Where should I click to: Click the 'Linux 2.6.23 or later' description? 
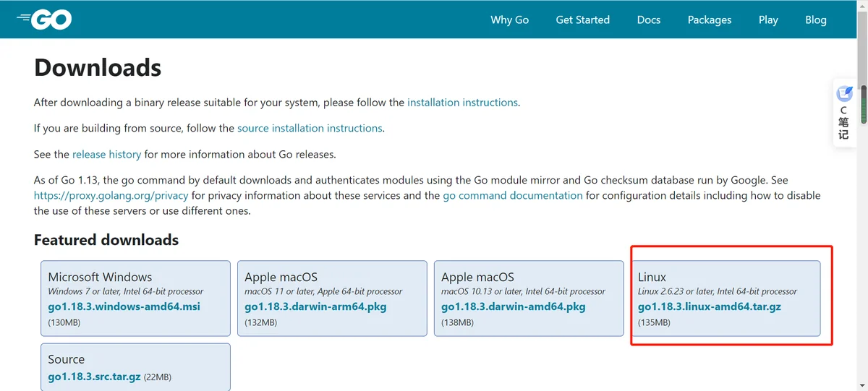click(x=718, y=291)
